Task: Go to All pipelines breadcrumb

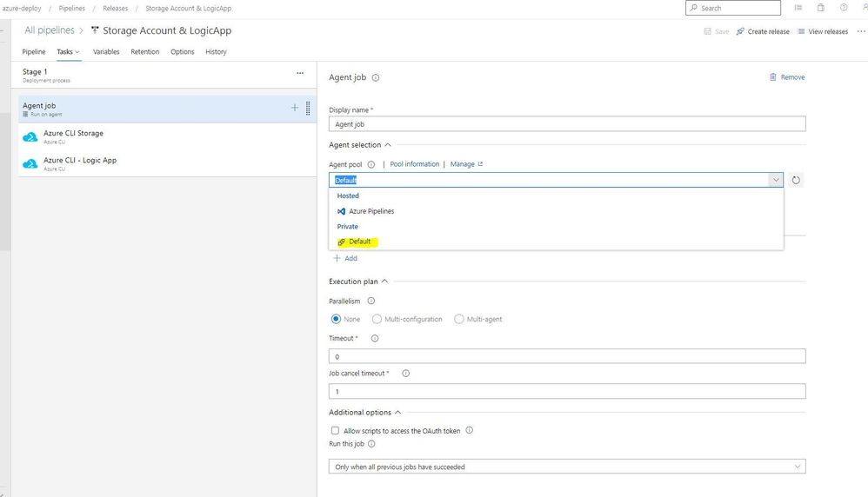Action: (50, 30)
